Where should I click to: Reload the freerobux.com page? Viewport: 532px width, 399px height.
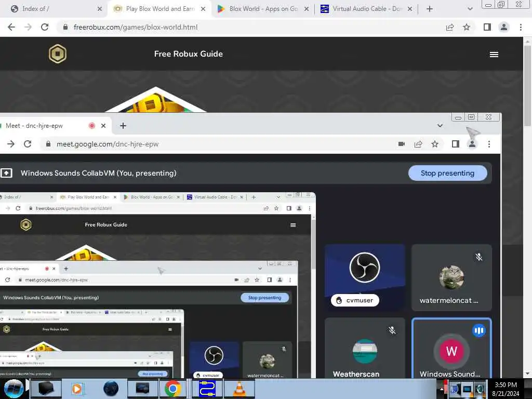(45, 27)
